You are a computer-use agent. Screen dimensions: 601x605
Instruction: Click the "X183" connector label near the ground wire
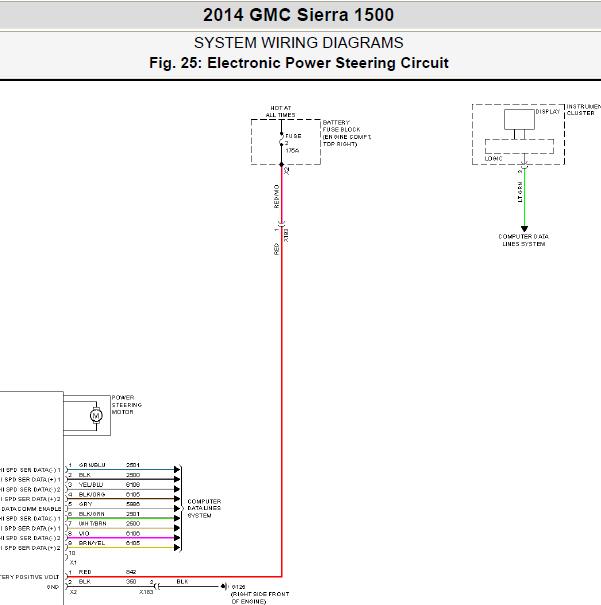click(x=146, y=592)
